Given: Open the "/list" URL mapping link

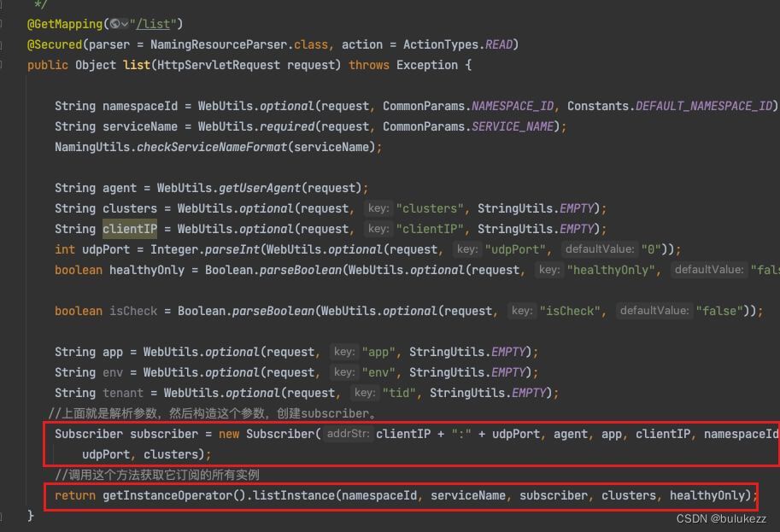Looking at the screenshot, I should tap(154, 24).
